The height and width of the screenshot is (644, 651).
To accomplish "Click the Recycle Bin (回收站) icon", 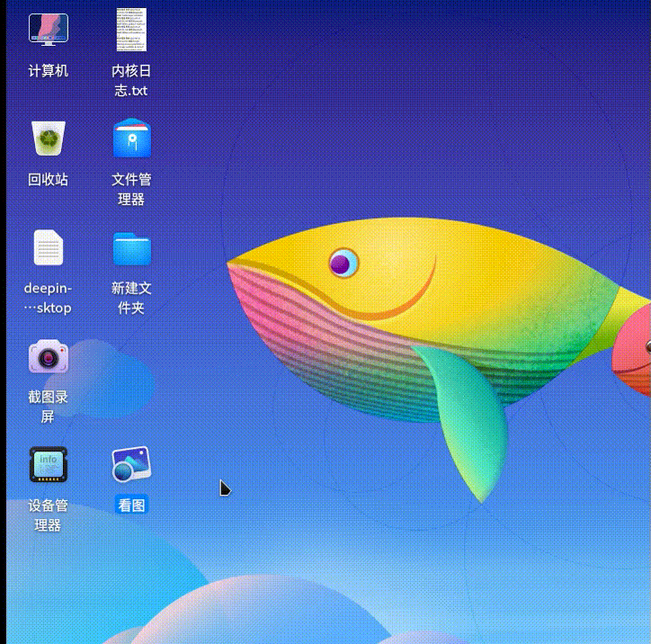I will (x=49, y=139).
